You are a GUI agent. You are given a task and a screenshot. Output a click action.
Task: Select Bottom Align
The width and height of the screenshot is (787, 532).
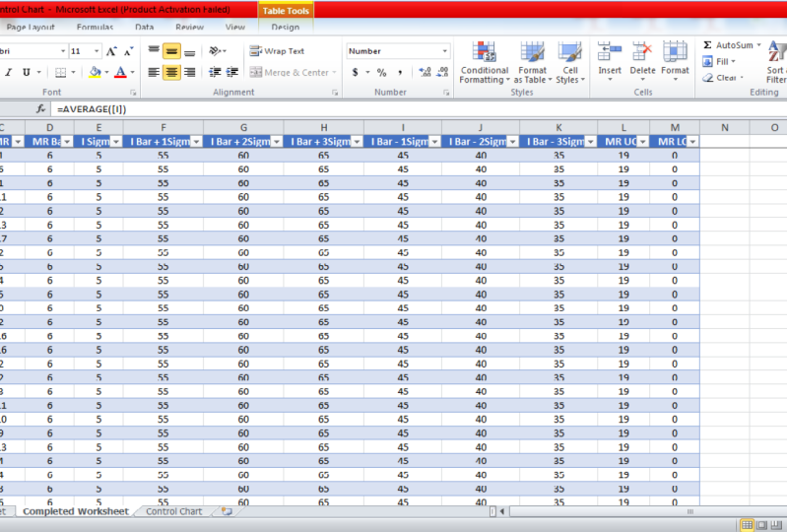pos(190,50)
